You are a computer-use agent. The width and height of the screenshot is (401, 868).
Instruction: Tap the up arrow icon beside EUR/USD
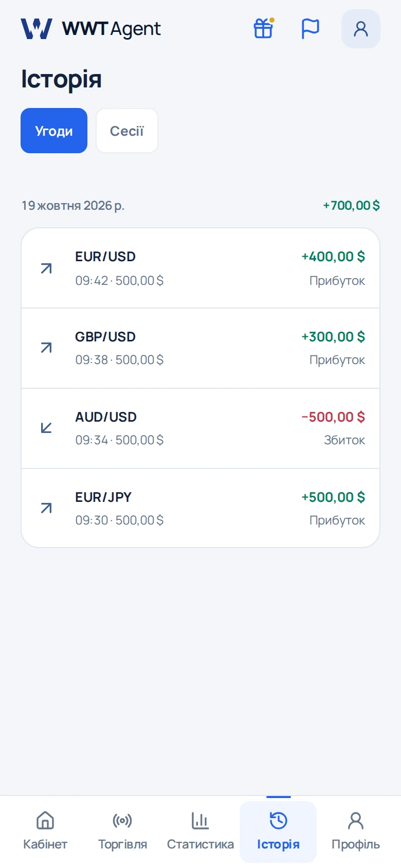[x=46, y=268]
